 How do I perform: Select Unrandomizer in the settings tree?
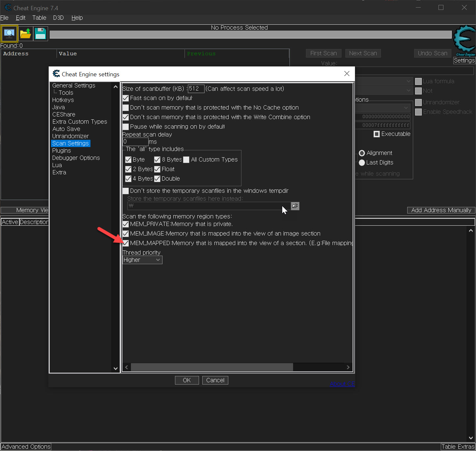pyautogui.click(x=70, y=136)
